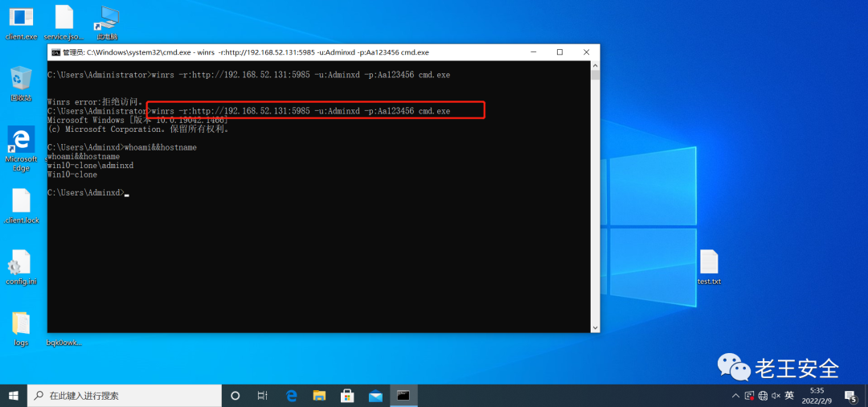This screenshot has height=407, width=868.
Task: Switch the input method via 英 indicator
Action: click(x=789, y=396)
